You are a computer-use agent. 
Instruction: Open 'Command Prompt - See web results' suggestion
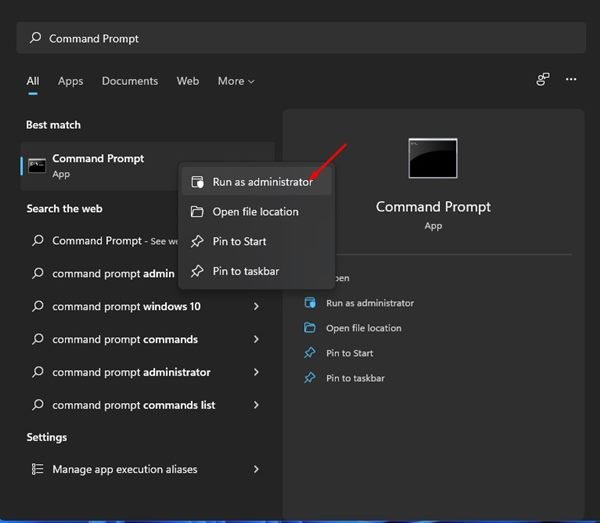103,241
